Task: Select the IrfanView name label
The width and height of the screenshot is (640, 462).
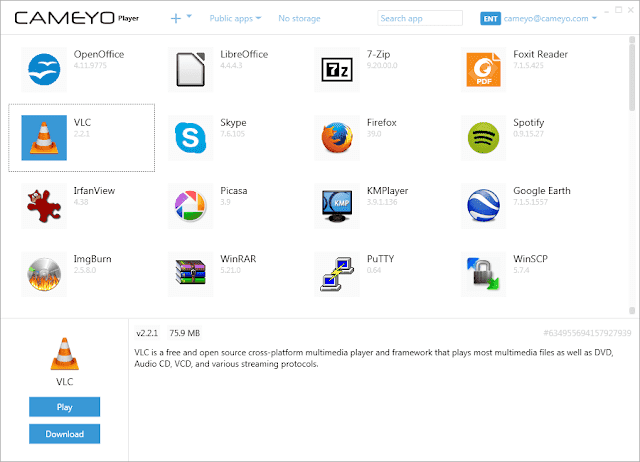Action: point(94,191)
